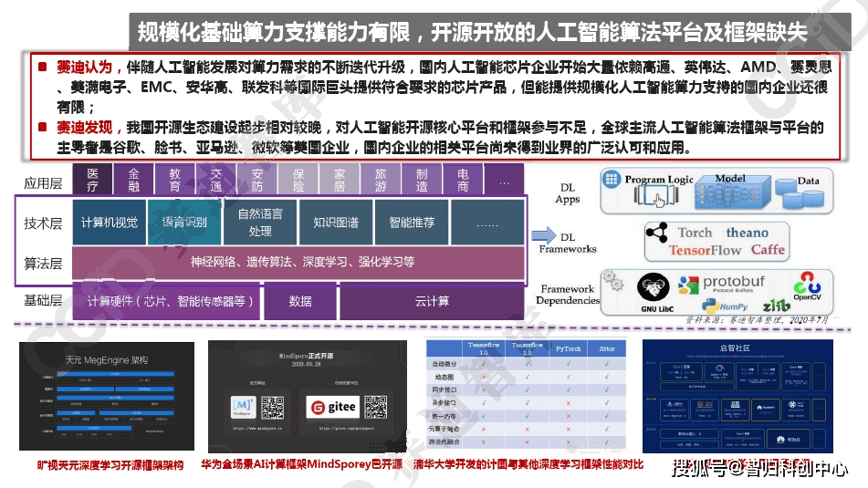Click the 基础层 label

[43, 300]
